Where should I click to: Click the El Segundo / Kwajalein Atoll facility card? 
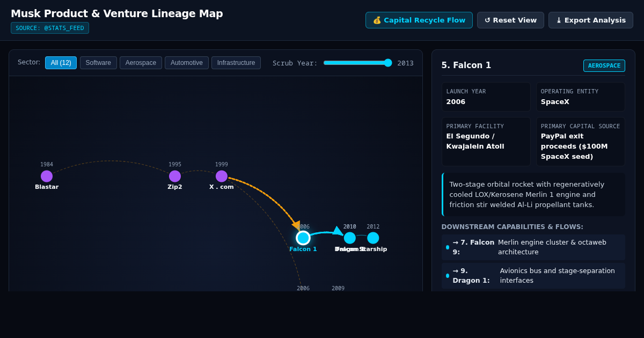pos(486,142)
